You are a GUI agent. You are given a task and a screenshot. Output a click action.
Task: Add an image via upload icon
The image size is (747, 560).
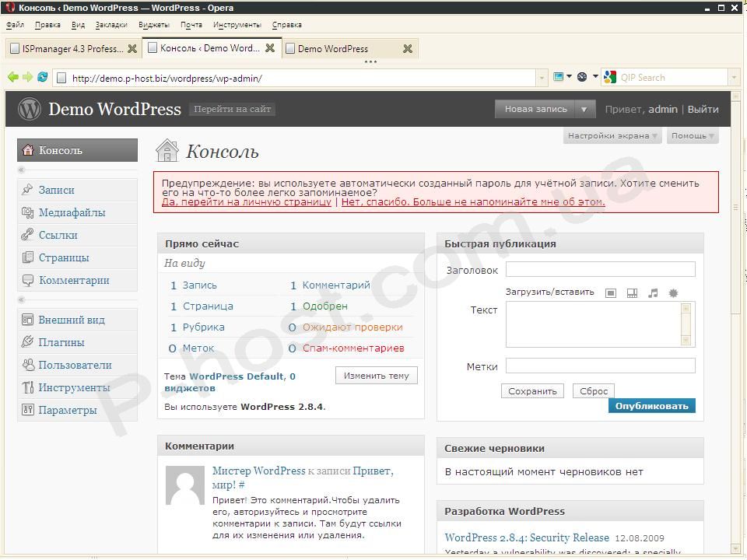tap(611, 293)
